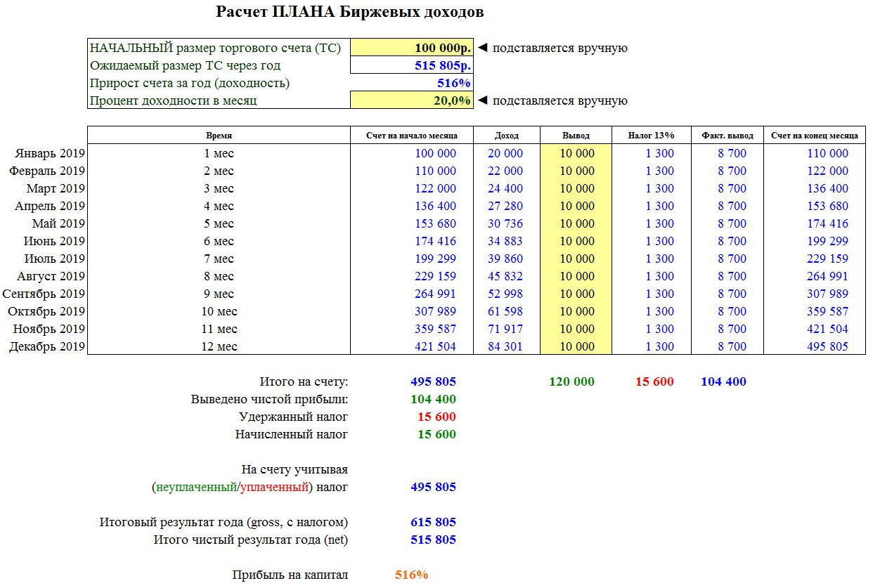The width and height of the screenshot is (873, 588).
Task: Click the "Вывод" column header
Action: (x=576, y=136)
